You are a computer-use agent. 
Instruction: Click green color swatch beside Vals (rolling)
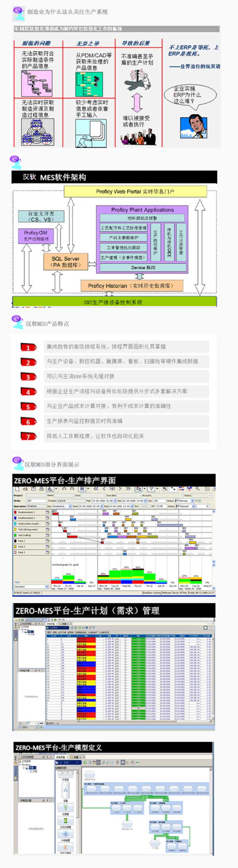(15, 535)
